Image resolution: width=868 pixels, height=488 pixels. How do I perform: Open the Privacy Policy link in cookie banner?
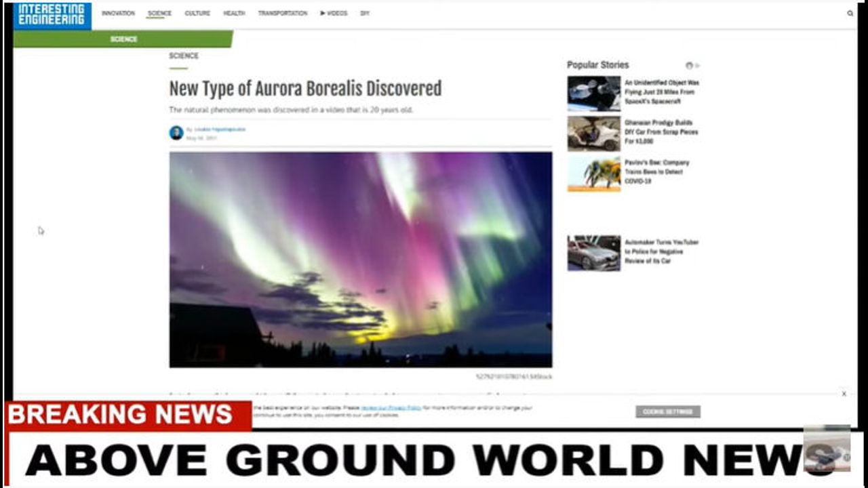pos(391,408)
